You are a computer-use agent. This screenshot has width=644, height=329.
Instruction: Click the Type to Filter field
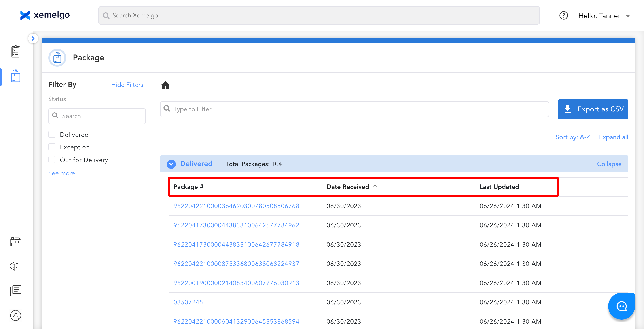(354, 109)
